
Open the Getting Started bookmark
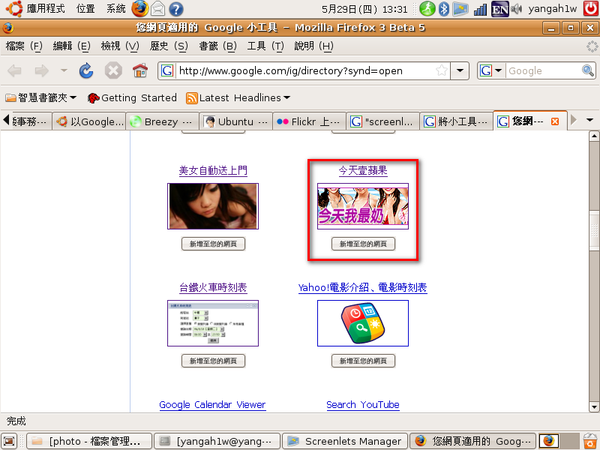point(132,98)
